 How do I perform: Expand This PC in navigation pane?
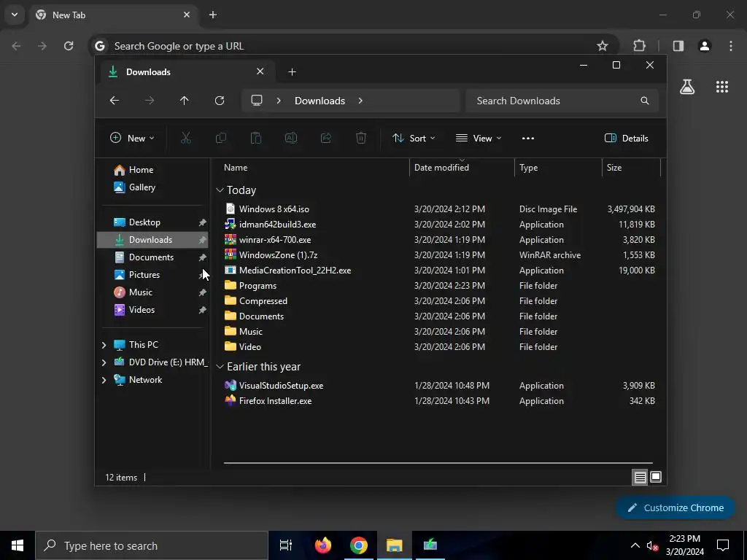104,345
